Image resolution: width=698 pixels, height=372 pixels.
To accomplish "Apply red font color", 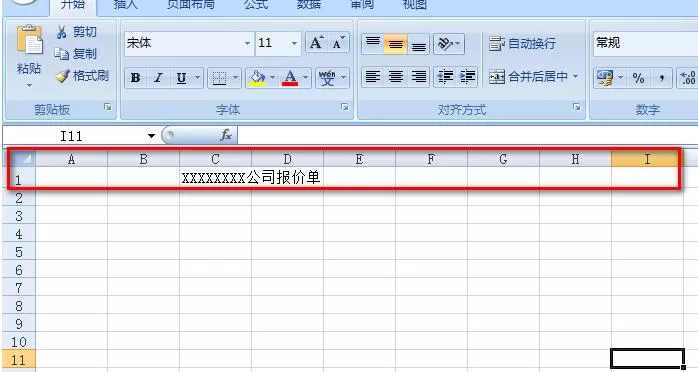I will 290,78.
